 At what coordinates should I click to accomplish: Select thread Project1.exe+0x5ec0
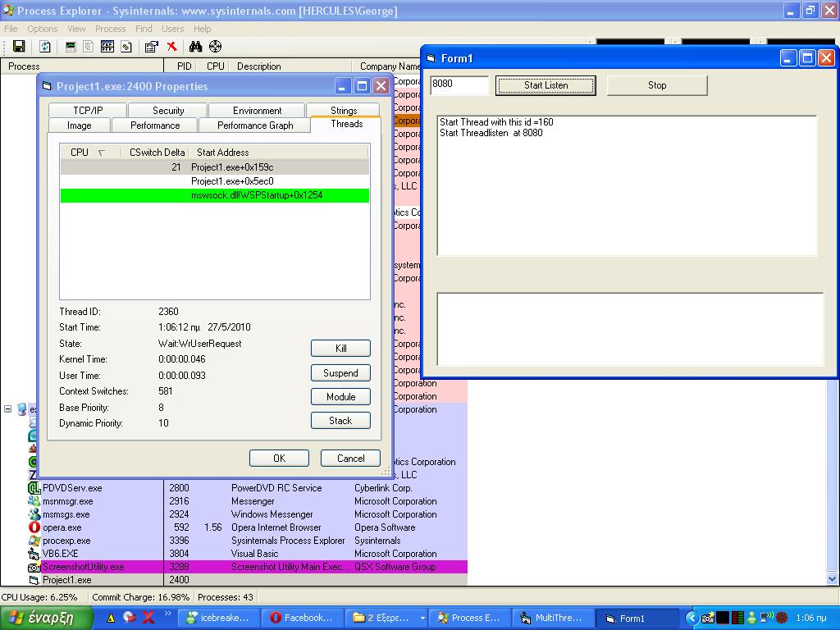tap(215, 181)
